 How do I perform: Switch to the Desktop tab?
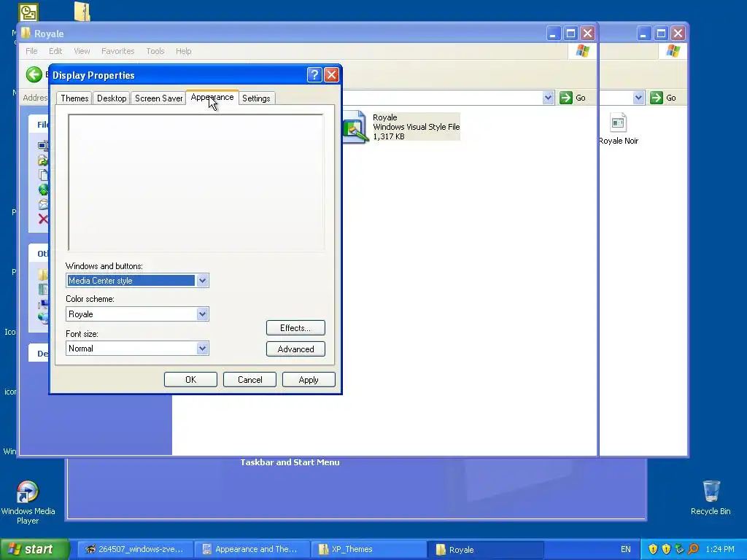coord(112,98)
